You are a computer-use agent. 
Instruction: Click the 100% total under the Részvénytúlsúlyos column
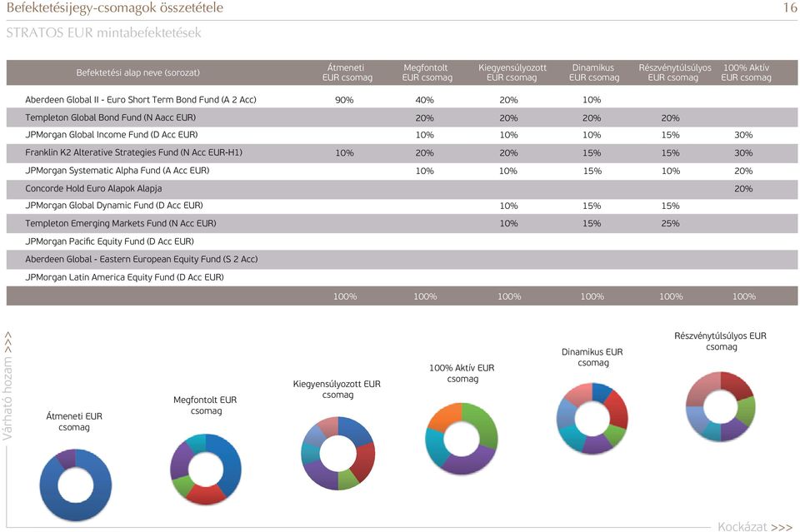(671, 296)
